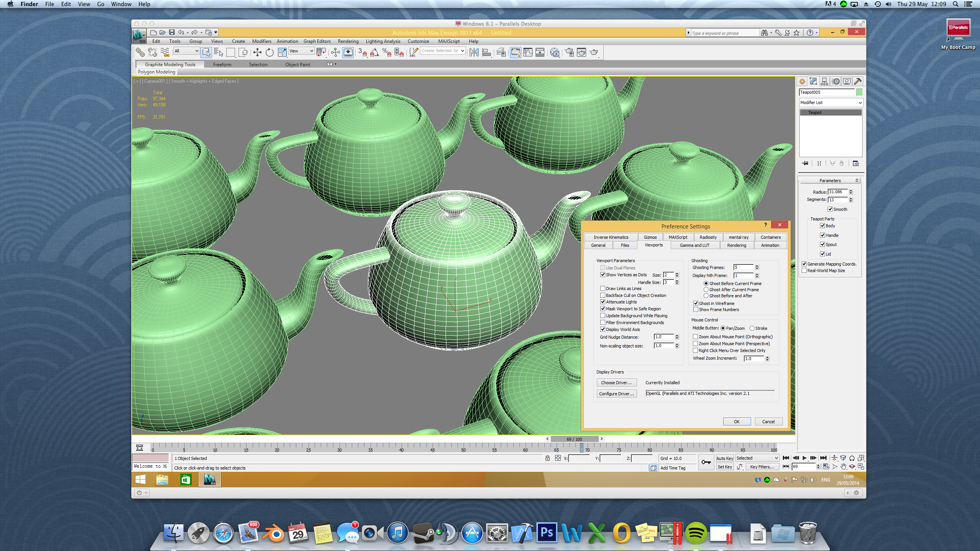Open the MAXScript preferences tab
This screenshot has width=980, height=551.
click(x=678, y=237)
